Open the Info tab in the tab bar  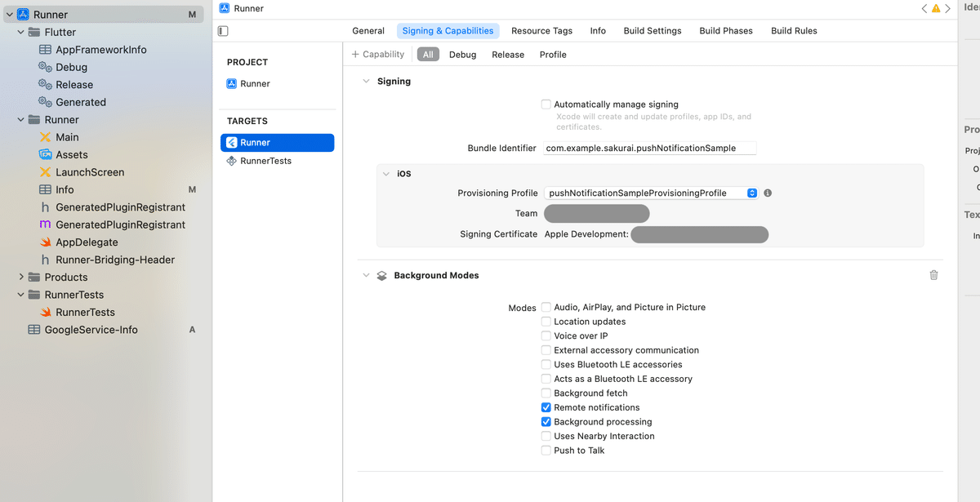(x=598, y=31)
